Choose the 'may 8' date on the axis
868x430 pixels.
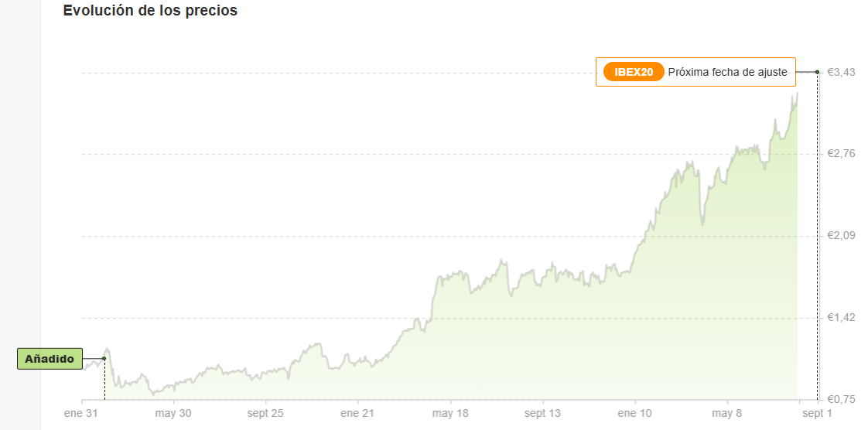727,413
